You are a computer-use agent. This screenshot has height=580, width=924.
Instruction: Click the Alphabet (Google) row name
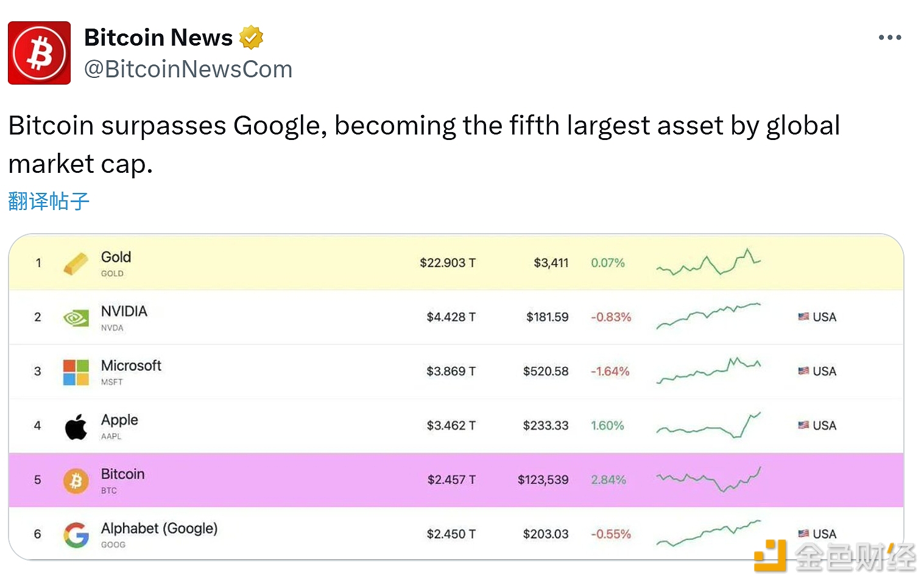[159, 528]
